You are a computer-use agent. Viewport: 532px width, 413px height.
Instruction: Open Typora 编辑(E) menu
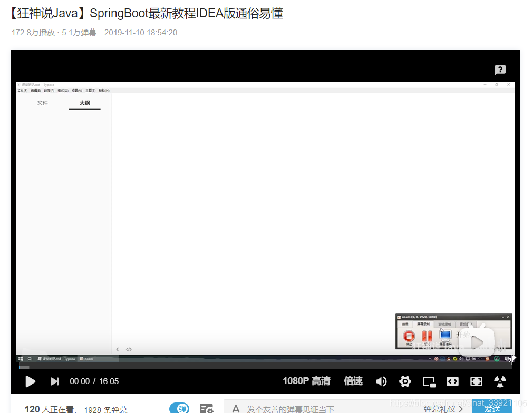point(36,91)
